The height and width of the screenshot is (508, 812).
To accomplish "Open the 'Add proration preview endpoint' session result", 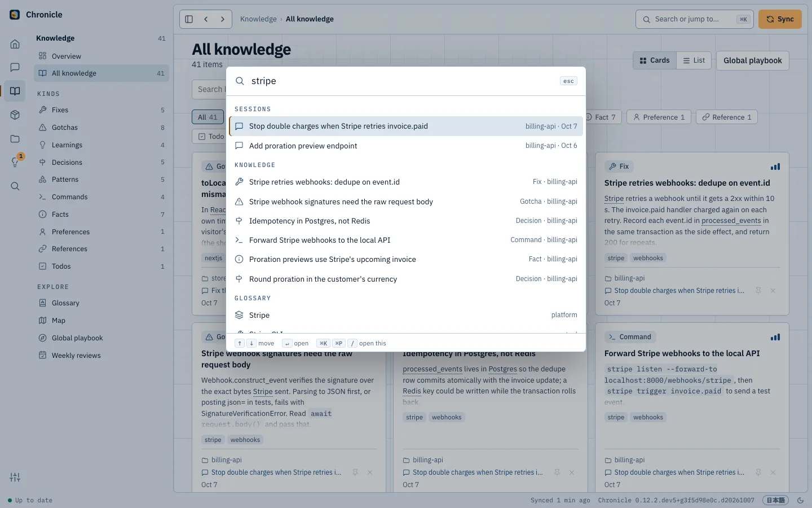I will [x=406, y=146].
